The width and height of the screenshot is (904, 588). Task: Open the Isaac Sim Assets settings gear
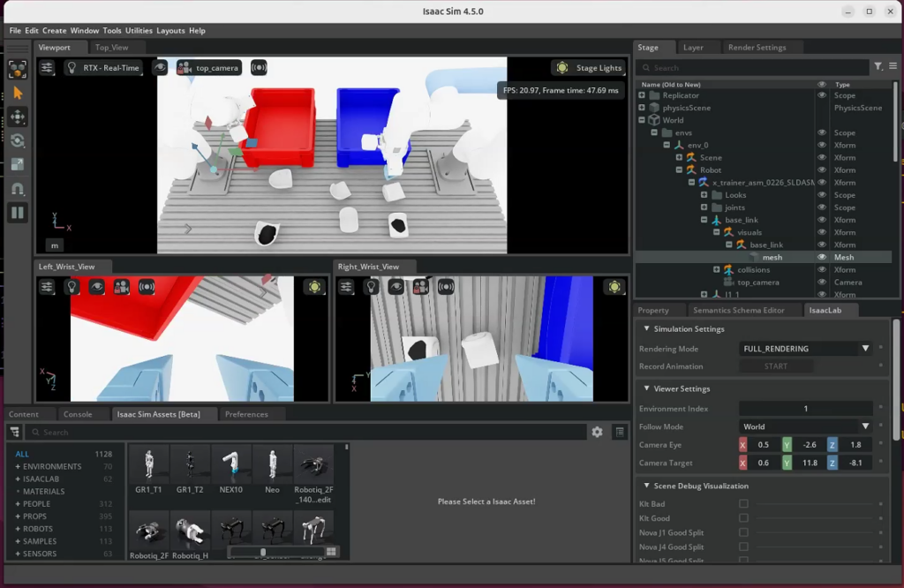click(x=598, y=432)
